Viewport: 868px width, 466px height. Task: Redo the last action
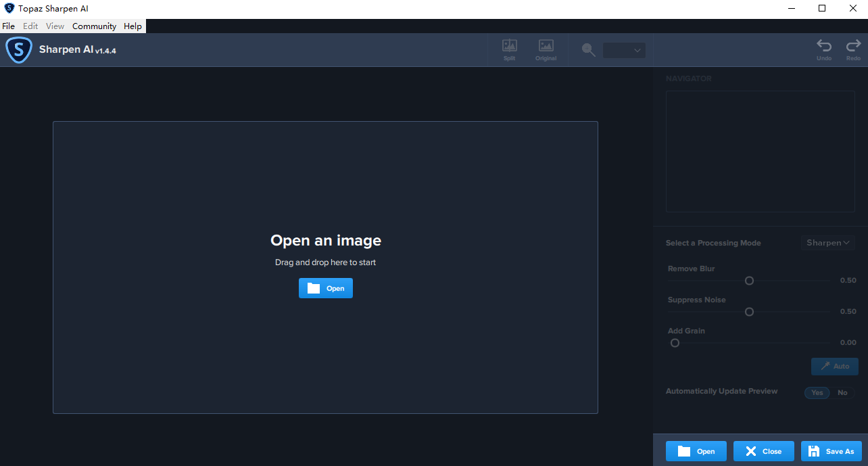coord(853,50)
